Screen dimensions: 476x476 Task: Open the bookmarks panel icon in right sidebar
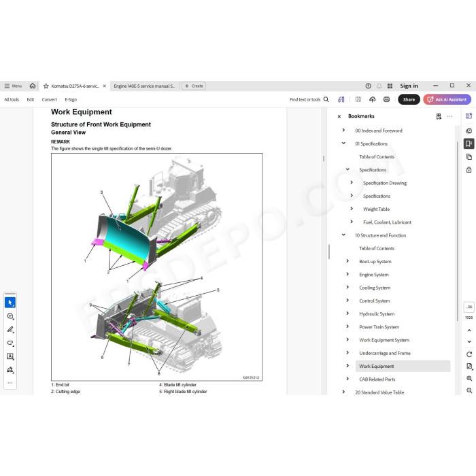469,143
